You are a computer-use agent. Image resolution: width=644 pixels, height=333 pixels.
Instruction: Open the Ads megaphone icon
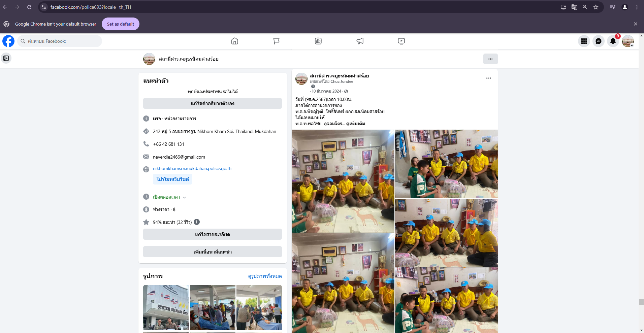[x=360, y=41]
